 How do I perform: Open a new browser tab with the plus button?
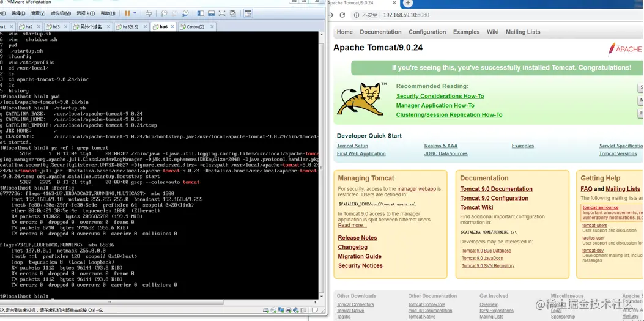pyautogui.click(x=408, y=3)
